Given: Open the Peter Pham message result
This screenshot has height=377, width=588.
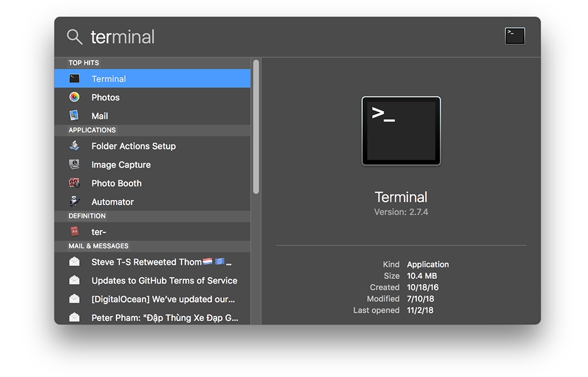Looking at the screenshot, I should tap(152, 317).
